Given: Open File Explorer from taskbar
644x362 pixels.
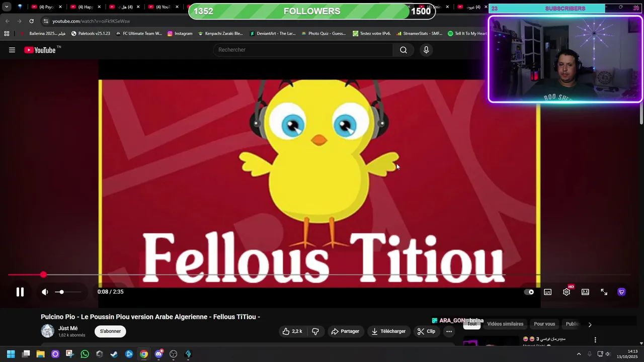Looking at the screenshot, I should pyautogui.click(x=40, y=354).
